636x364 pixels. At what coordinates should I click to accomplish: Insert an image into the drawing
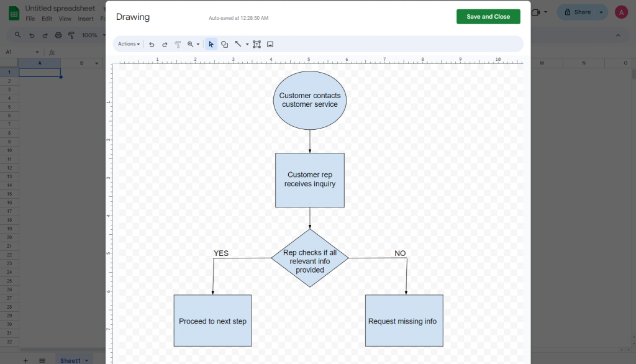coord(270,44)
